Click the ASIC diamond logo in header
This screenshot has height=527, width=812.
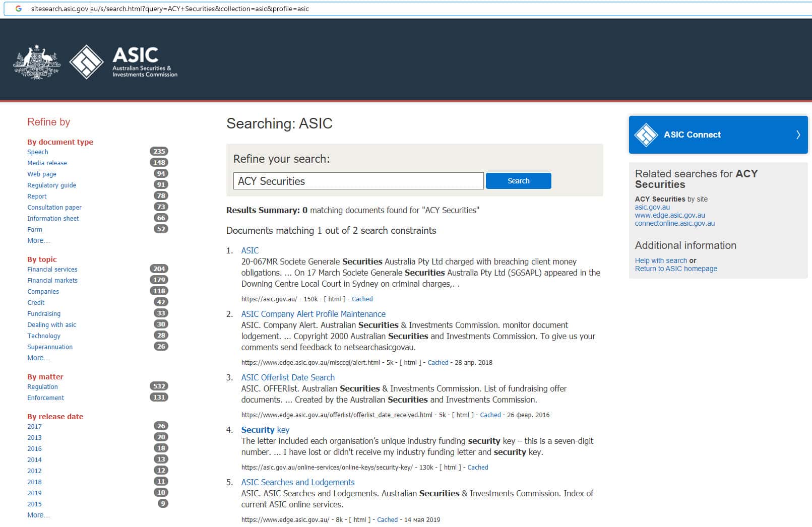point(86,62)
